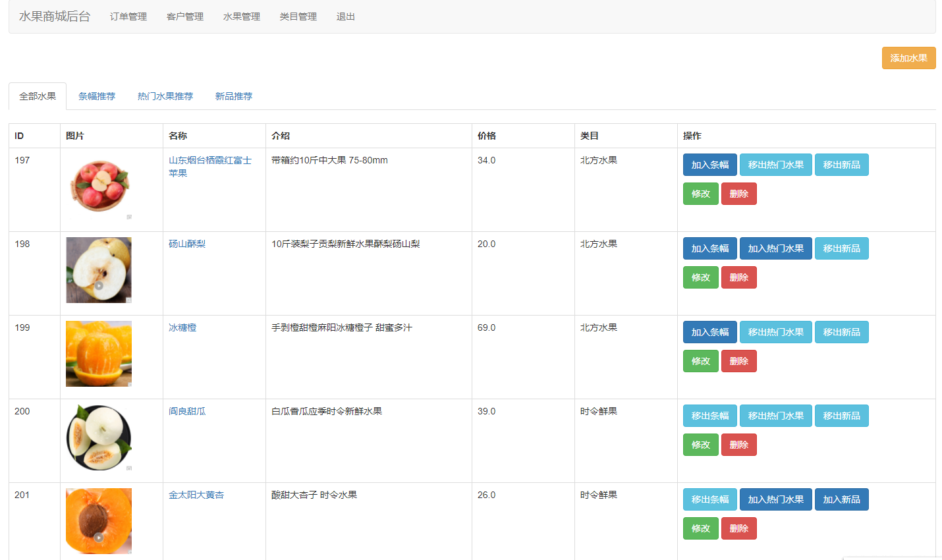Click the 阎良甜瓜 name link
Screen dimensions: 942x560
pyautogui.click(x=187, y=411)
